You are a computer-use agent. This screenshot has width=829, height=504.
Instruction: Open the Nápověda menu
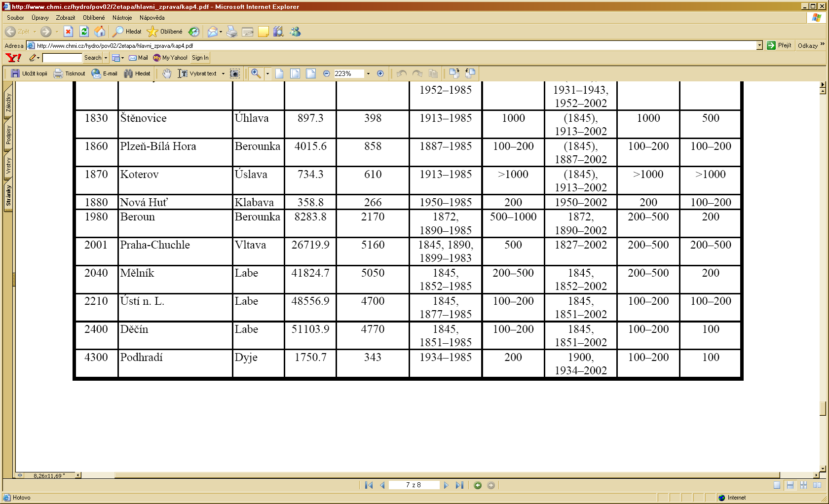click(152, 18)
